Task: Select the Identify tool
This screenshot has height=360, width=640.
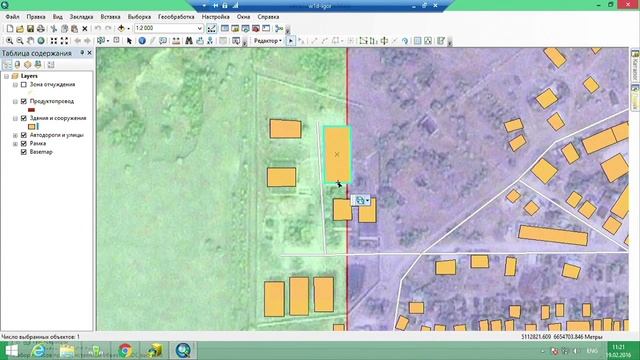Action: (x=142, y=41)
